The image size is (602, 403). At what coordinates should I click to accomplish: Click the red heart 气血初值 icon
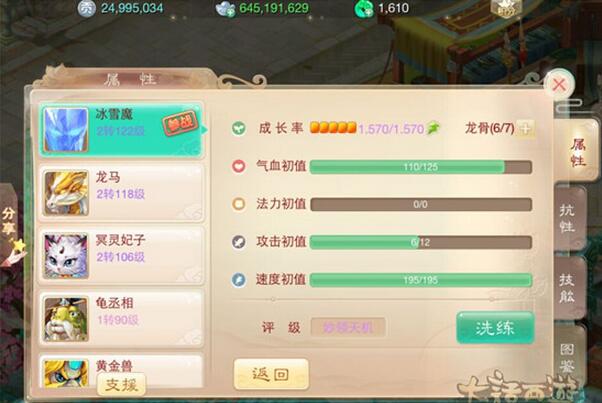pyautogui.click(x=238, y=166)
